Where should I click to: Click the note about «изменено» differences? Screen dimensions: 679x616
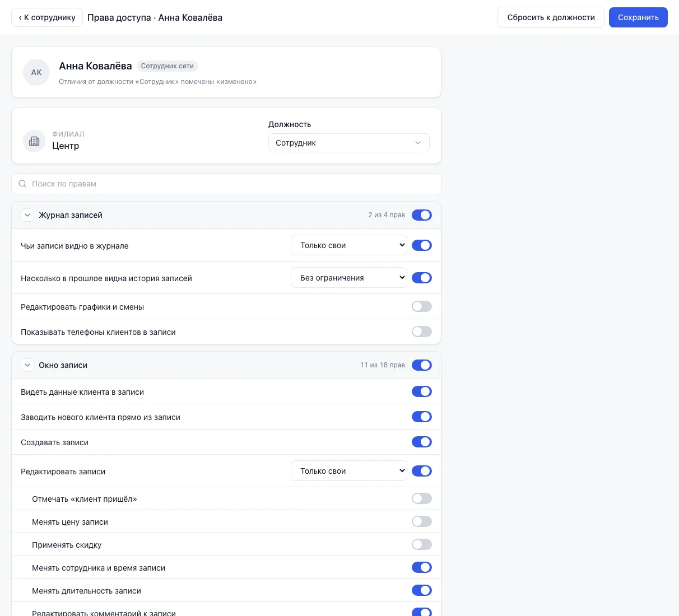[x=157, y=82]
